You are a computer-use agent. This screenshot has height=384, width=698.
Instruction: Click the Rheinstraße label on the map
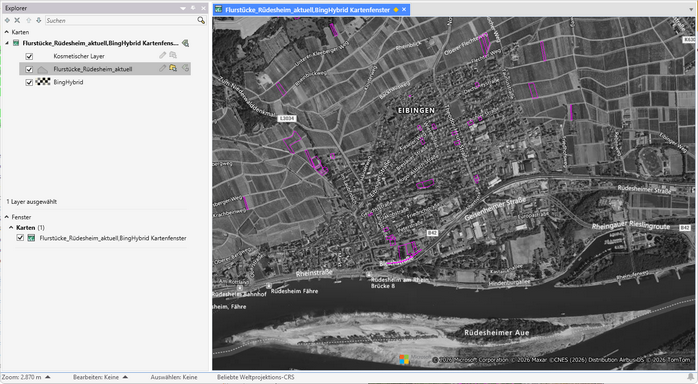coord(314,272)
